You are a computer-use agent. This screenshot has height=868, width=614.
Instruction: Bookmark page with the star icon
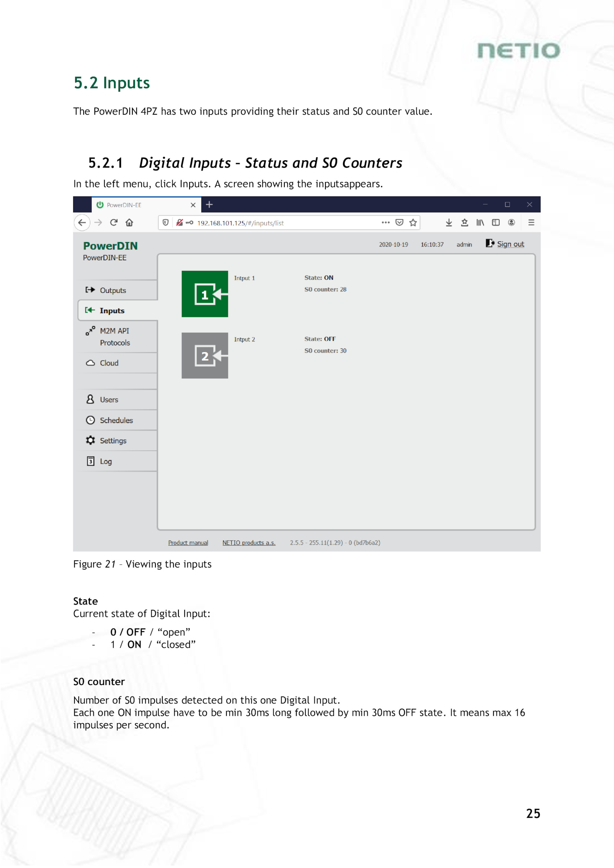point(413,223)
